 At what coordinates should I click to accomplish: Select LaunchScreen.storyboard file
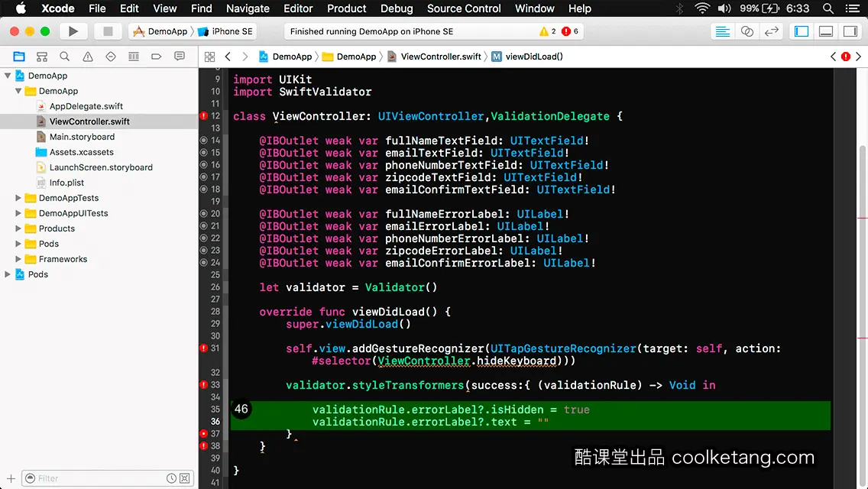101,167
